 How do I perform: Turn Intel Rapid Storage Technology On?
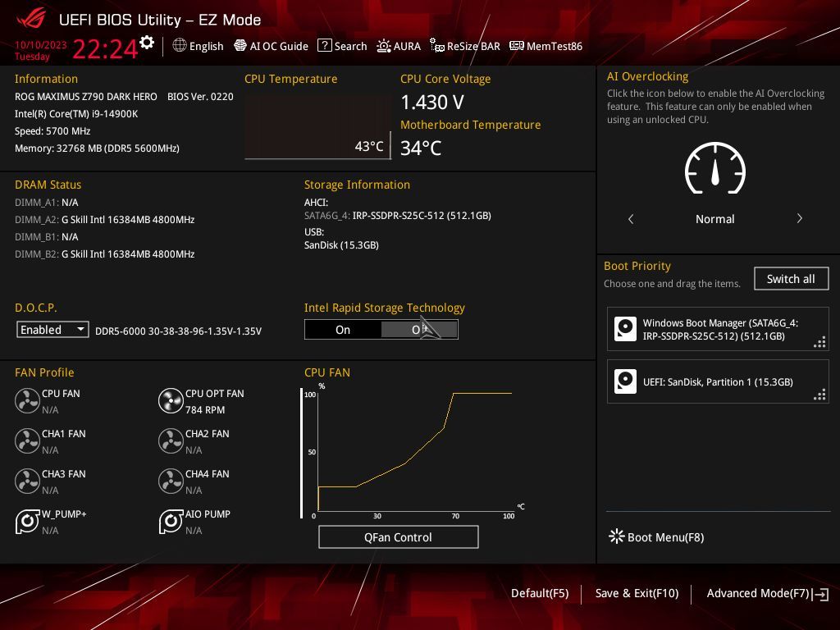coord(343,330)
